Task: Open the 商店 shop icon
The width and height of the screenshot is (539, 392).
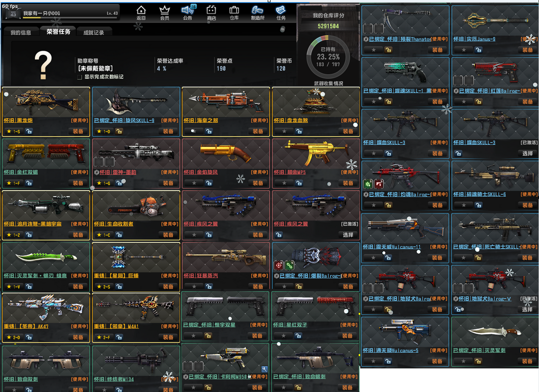Action: tap(211, 12)
